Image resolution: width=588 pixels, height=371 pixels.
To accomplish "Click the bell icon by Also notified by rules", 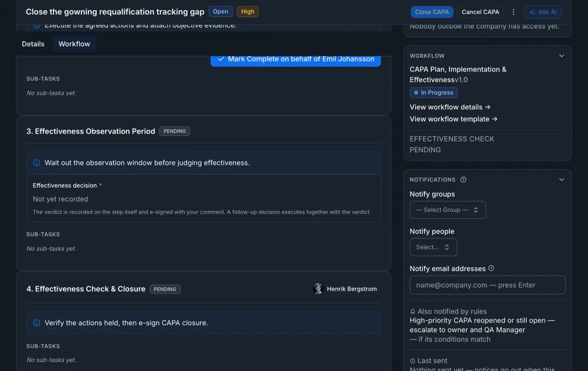I will coord(413,312).
